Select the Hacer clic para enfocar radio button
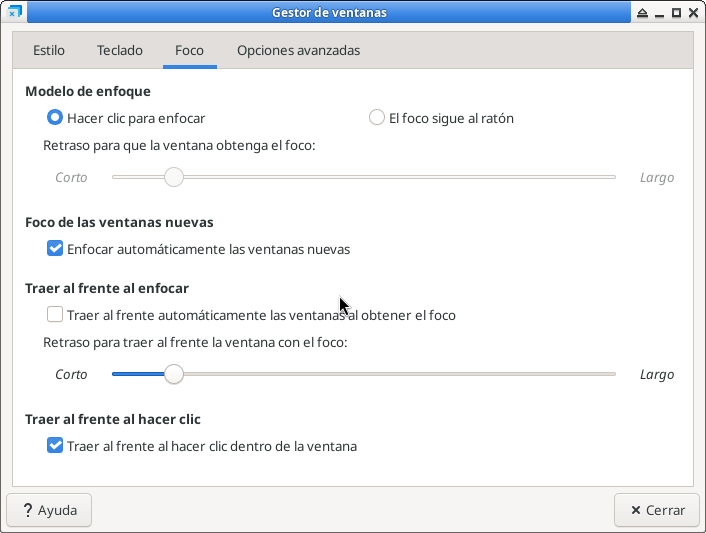Viewport: 706px width, 533px height. [x=55, y=118]
